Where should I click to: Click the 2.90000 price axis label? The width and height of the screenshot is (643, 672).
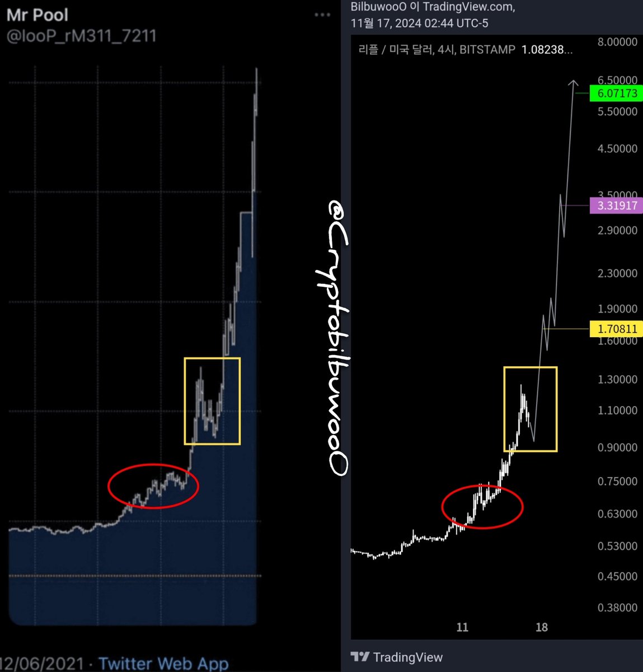pos(617,230)
